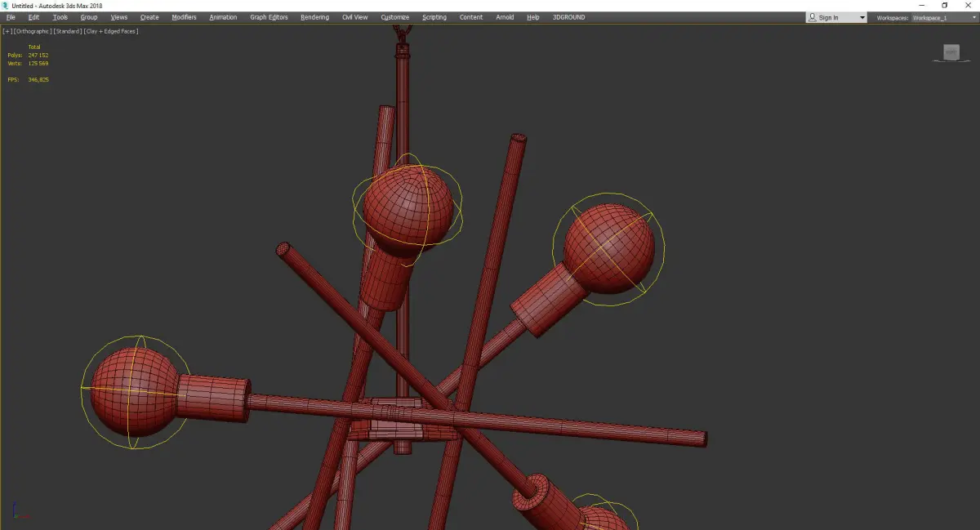Open the Edit menu
The width and height of the screenshot is (980, 530).
(x=33, y=17)
